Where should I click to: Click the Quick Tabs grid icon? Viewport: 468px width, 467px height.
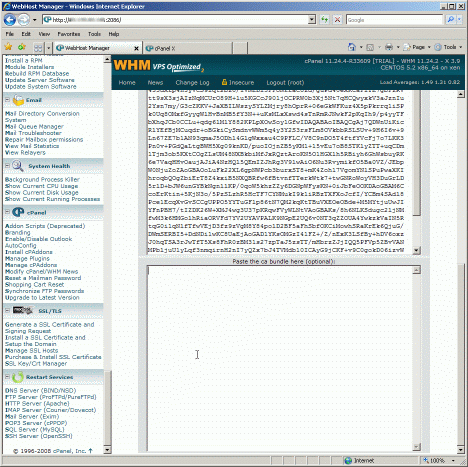[38, 48]
